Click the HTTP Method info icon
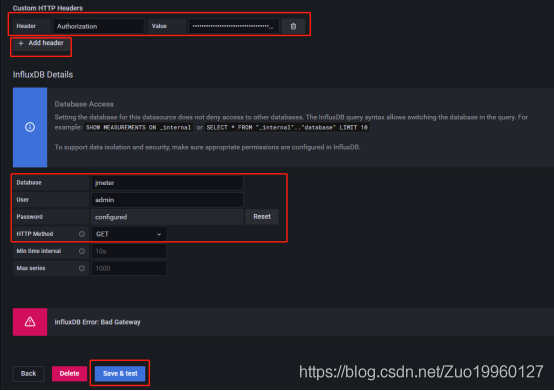Viewport: 554px width, 391px height. click(82, 234)
